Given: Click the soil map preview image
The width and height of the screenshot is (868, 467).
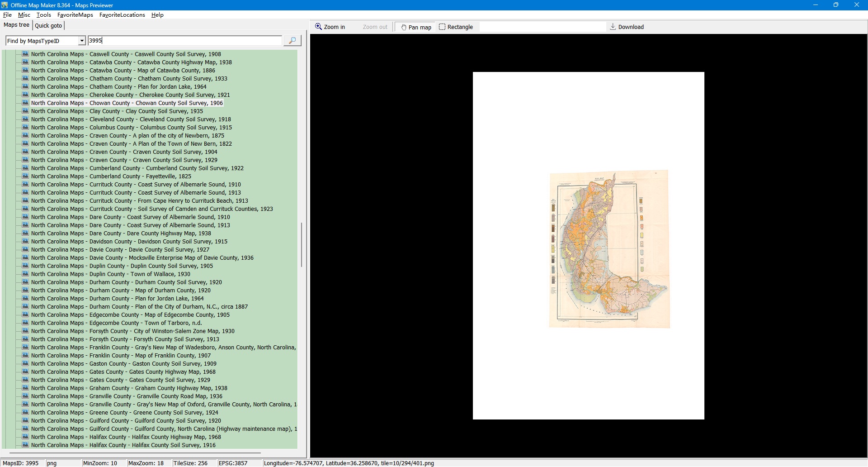Looking at the screenshot, I should click(x=609, y=249).
